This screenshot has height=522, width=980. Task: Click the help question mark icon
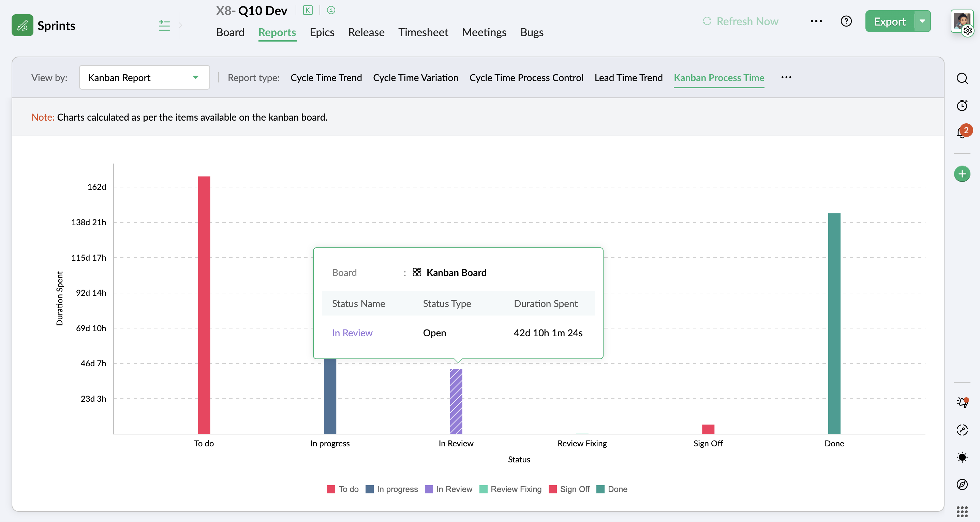pyautogui.click(x=846, y=21)
